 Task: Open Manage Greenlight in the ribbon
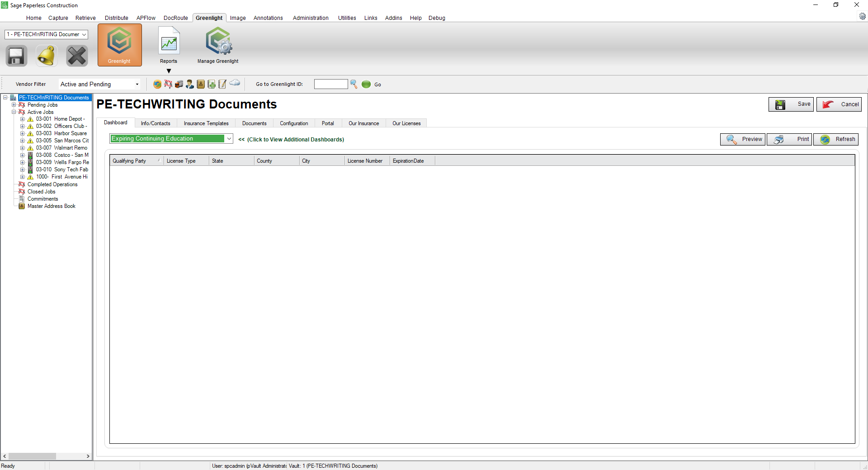[x=218, y=45]
